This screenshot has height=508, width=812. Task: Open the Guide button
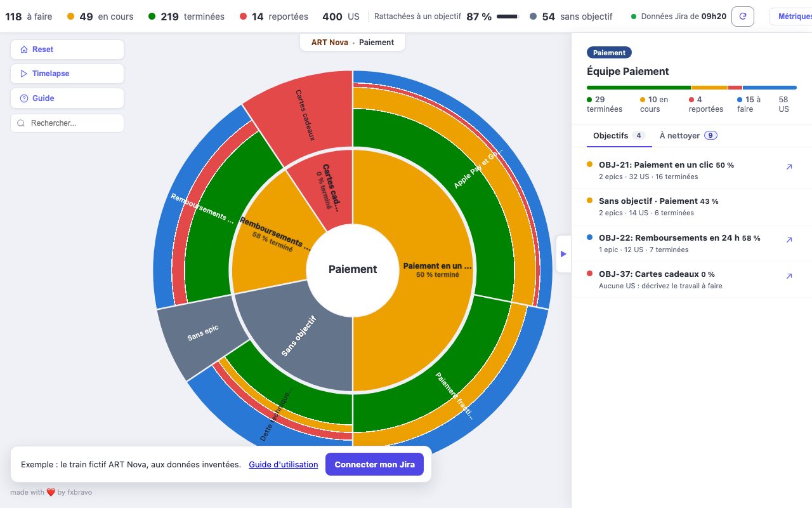[67, 98]
